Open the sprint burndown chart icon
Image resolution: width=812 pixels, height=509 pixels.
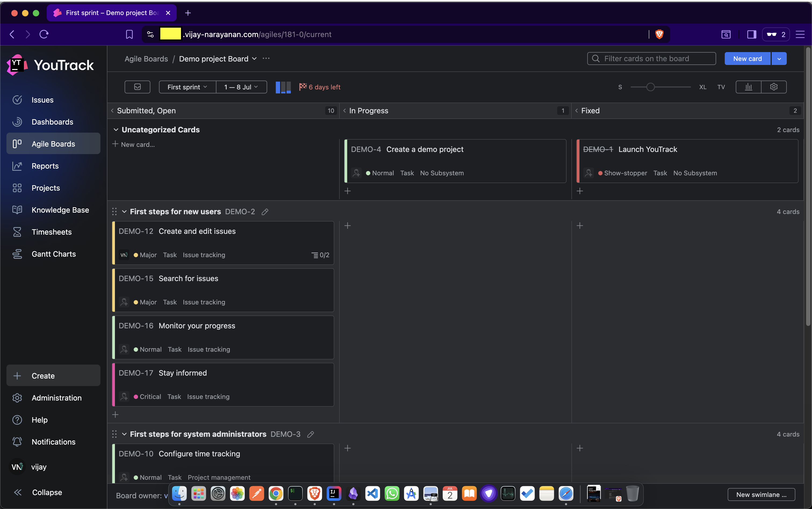748,87
